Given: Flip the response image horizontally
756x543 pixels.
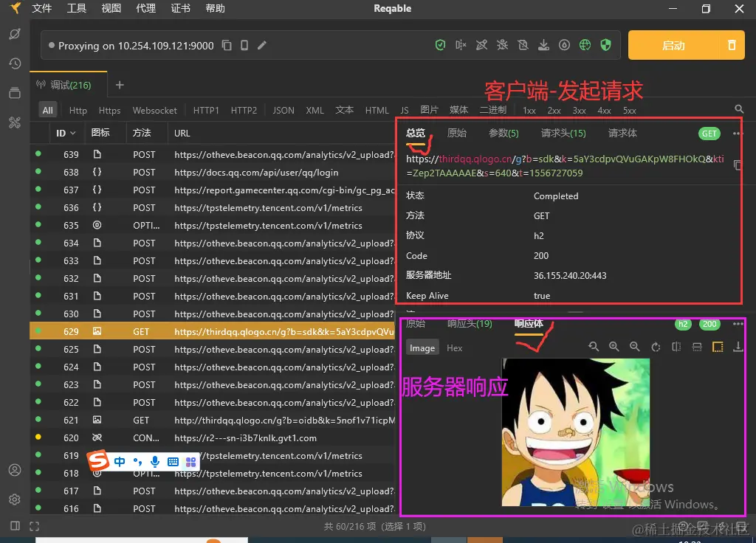Looking at the screenshot, I should tap(676, 347).
